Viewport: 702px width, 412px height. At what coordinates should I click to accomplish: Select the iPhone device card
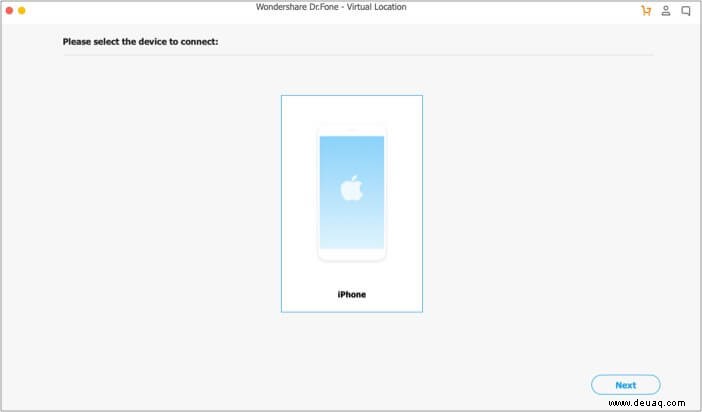[351, 204]
